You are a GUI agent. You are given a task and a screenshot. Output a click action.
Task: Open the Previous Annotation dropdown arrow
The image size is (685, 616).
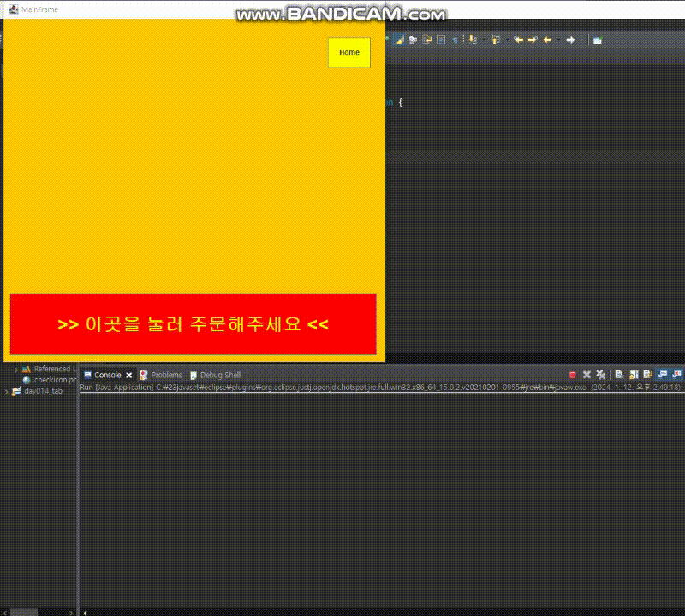click(x=507, y=40)
